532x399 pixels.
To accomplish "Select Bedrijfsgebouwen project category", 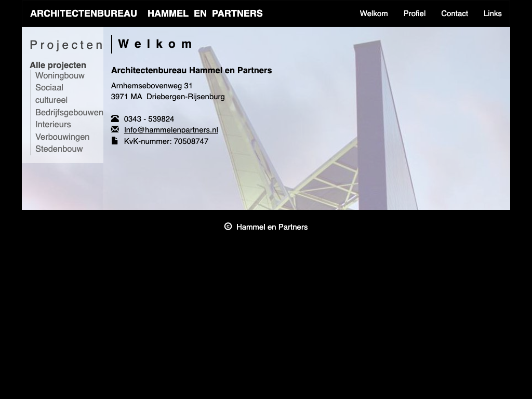I will (x=69, y=113).
